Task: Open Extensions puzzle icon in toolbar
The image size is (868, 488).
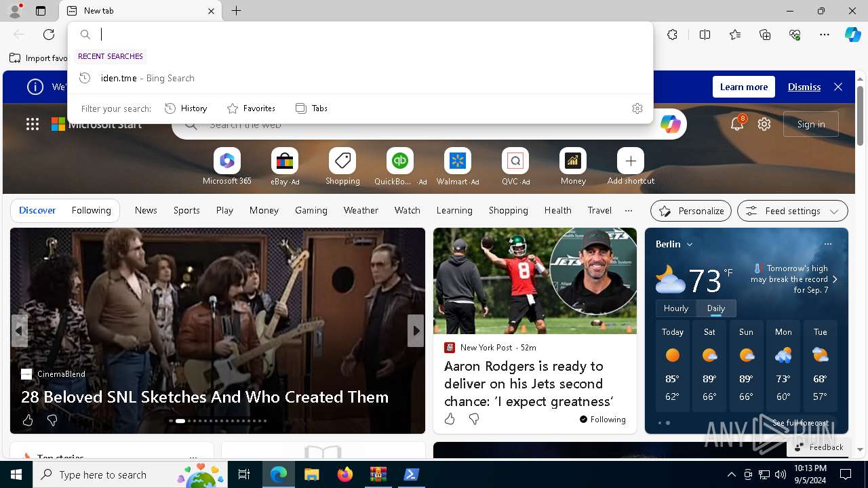Action: pyautogui.click(x=672, y=35)
